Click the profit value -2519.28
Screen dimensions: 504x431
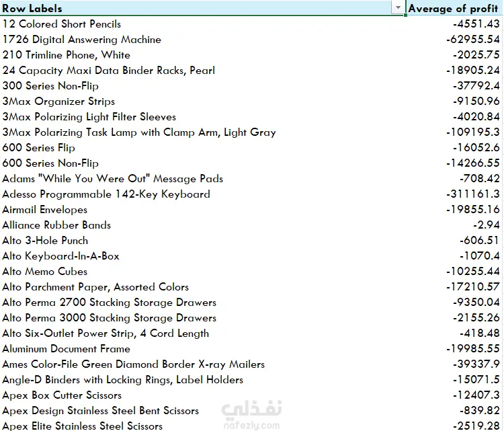click(476, 426)
